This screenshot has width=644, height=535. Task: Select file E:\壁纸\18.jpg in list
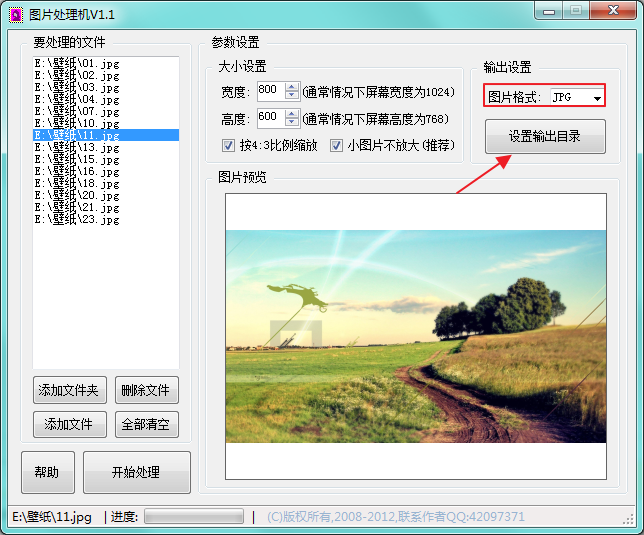point(106,183)
